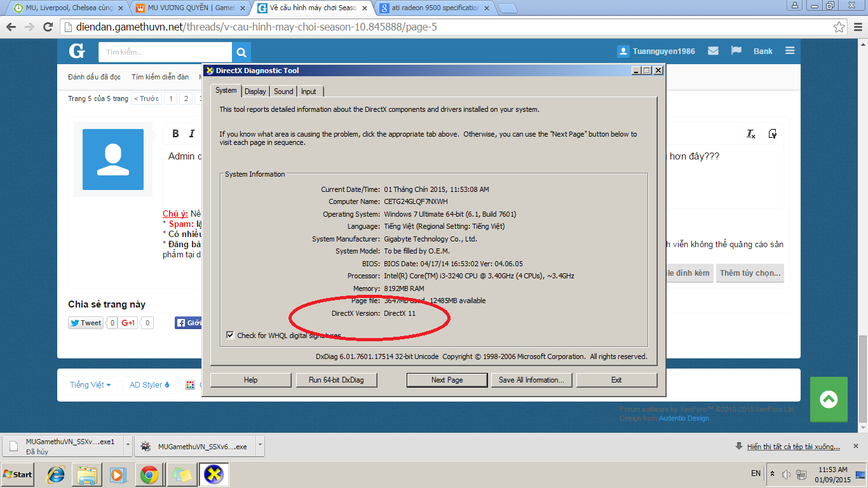Click the Chrome back arrow
The image size is (868, 488).
point(10,27)
